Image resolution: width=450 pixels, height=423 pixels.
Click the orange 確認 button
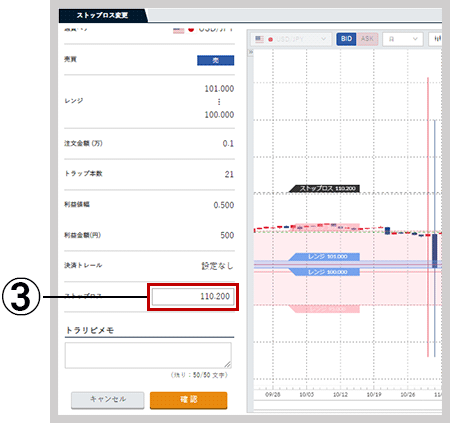[189, 400]
